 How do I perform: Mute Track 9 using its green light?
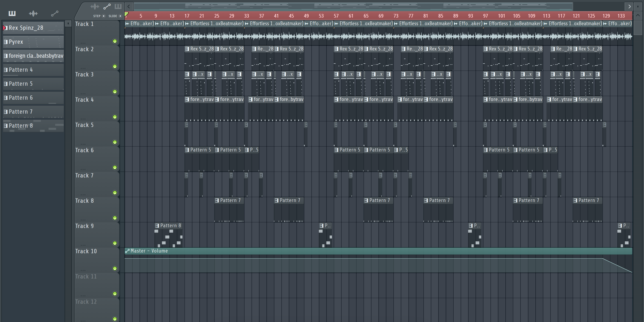pyautogui.click(x=115, y=243)
